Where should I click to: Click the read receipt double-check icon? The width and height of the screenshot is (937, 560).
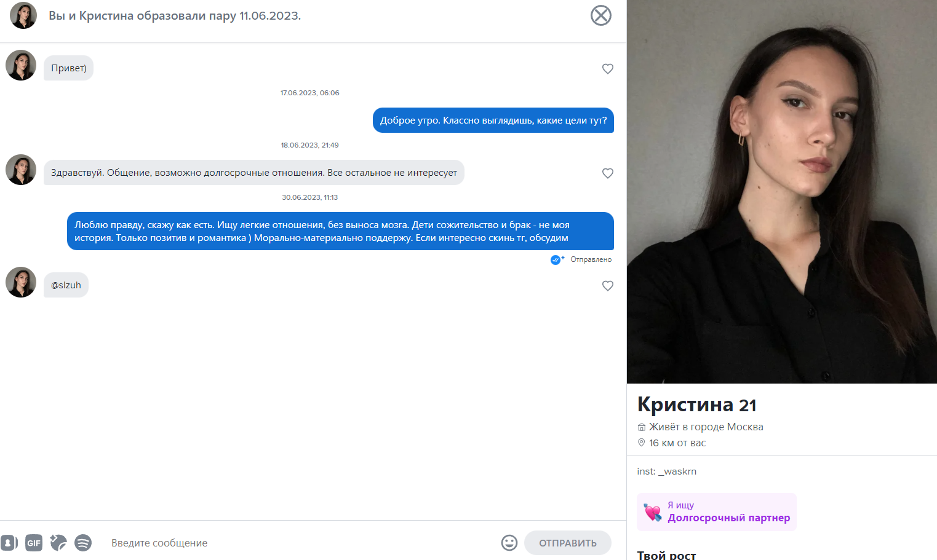pyautogui.click(x=557, y=259)
